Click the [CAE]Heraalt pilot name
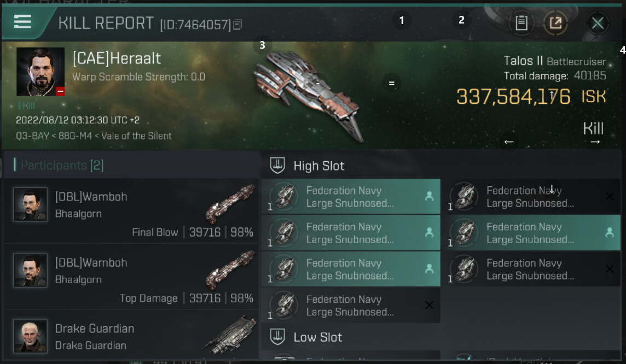 [117, 58]
